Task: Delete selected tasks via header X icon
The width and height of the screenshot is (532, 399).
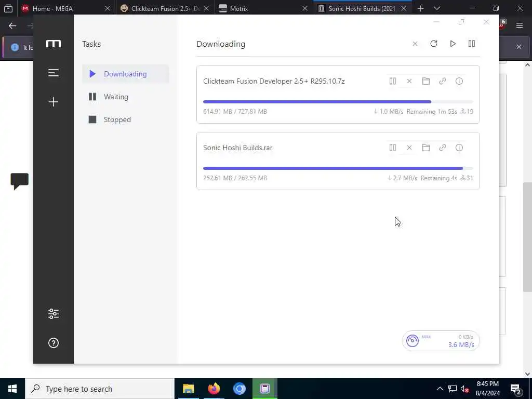Action: (x=415, y=44)
